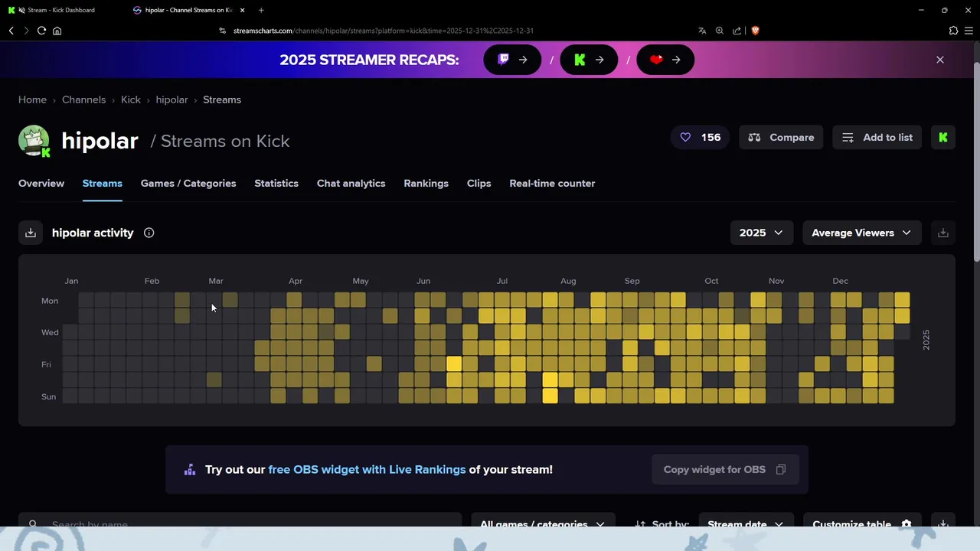Switch to Stream - Kick Dashboard browser tab

[61, 10]
